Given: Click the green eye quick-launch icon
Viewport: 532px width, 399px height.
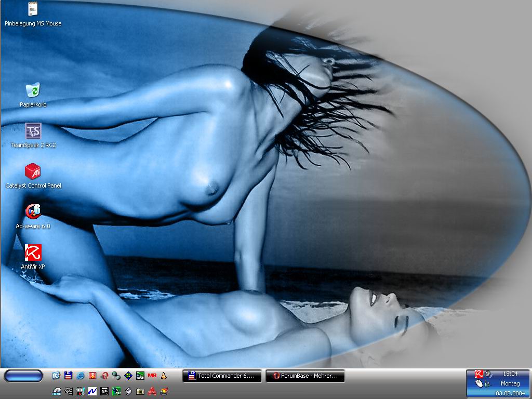Looking at the screenshot, I should tap(140, 375).
